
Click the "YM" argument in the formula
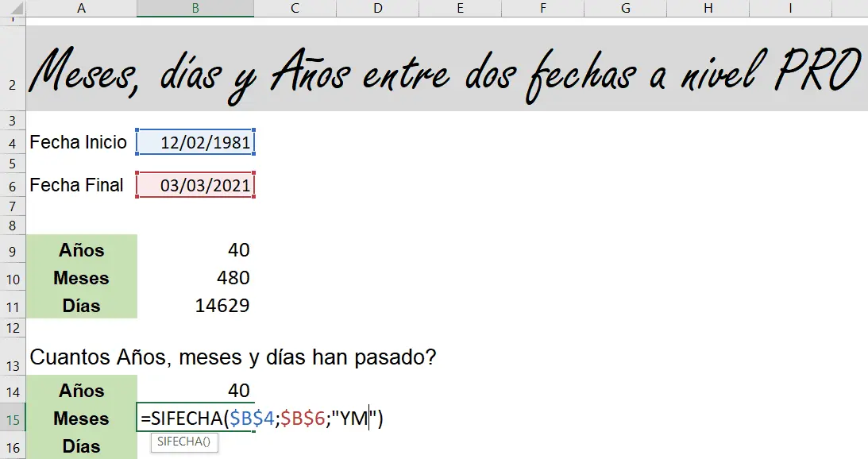click(353, 418)
